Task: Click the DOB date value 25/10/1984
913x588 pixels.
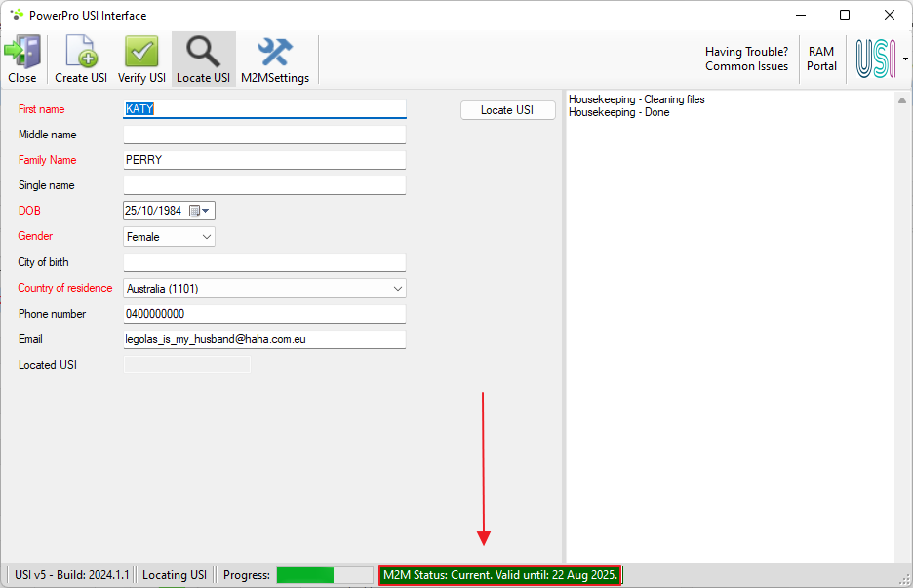Action: 154,211
